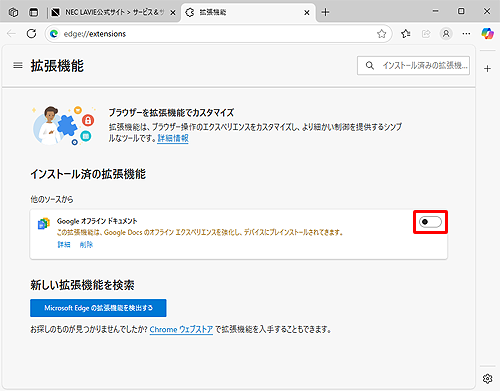
Task: Click the Edge logo in the address bar
Action: (x=54, y=34)
